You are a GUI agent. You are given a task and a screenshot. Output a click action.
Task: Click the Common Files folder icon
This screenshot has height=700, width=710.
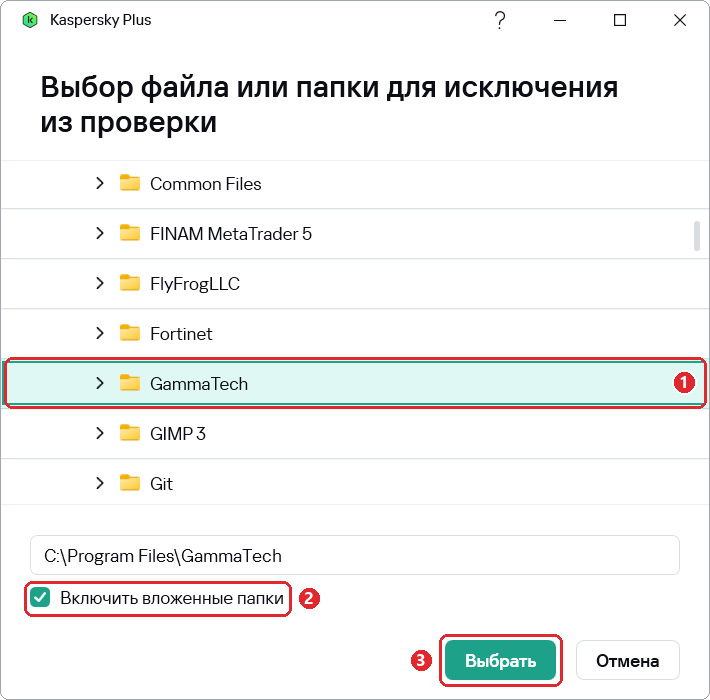click(130, 183)
